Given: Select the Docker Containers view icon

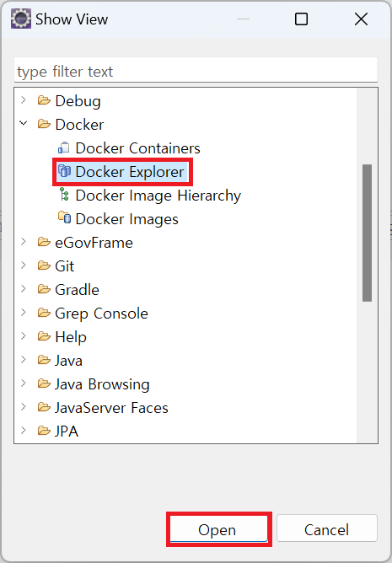Looking at the screenshot, I should 64,148.
